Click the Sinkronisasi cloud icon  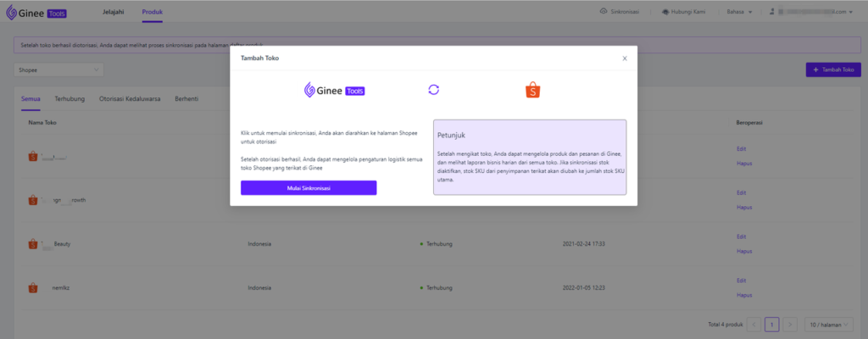click(604, 12)
